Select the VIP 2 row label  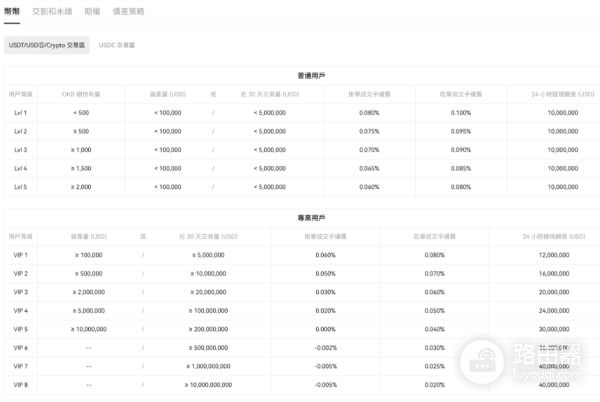[21, 273]
